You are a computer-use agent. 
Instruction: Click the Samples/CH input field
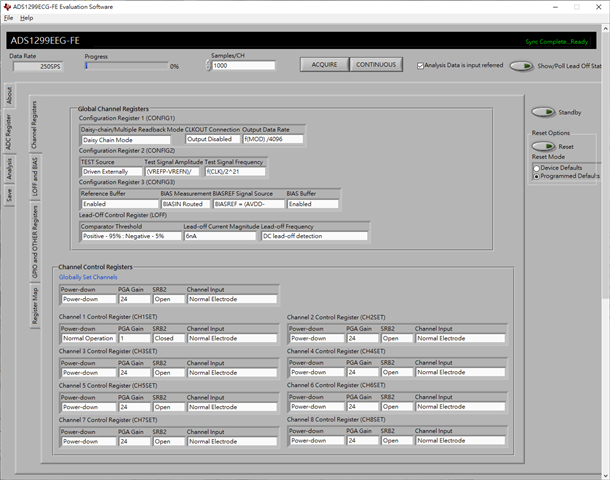[244, 65]
